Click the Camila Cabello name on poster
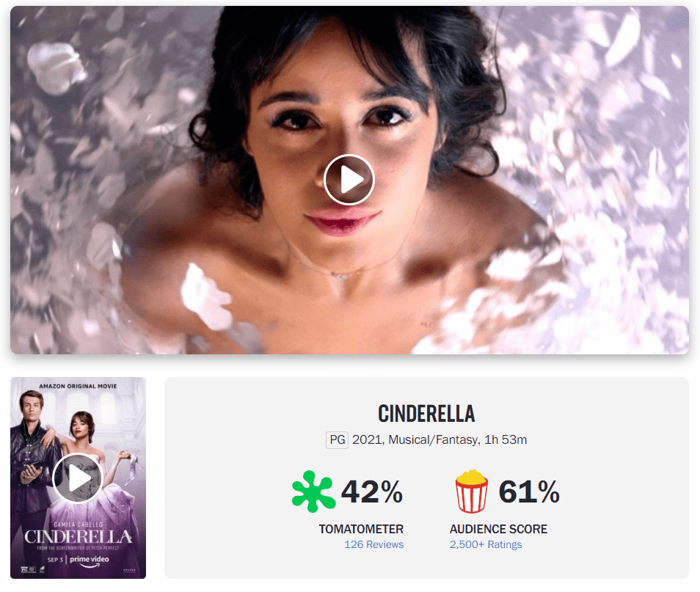Screen dimensions: 700x592 (78, 525)
